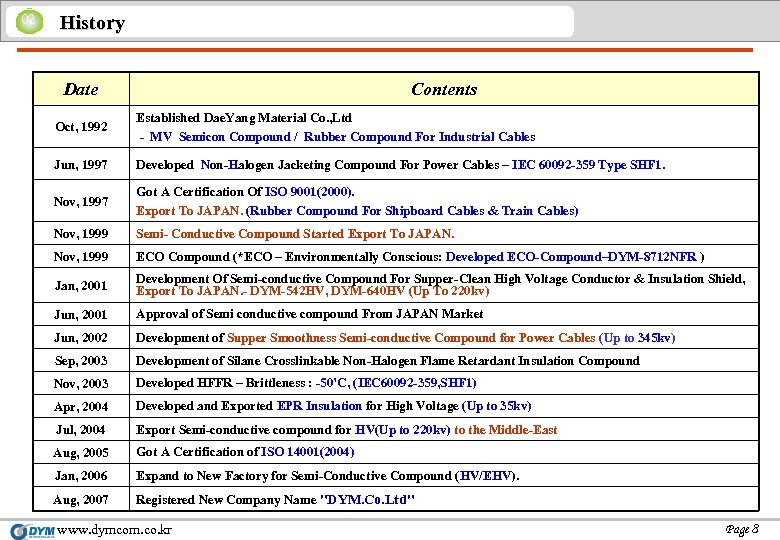Click the 'Page 8' page number
Screen dimensions: 780x540
(742, 529)
